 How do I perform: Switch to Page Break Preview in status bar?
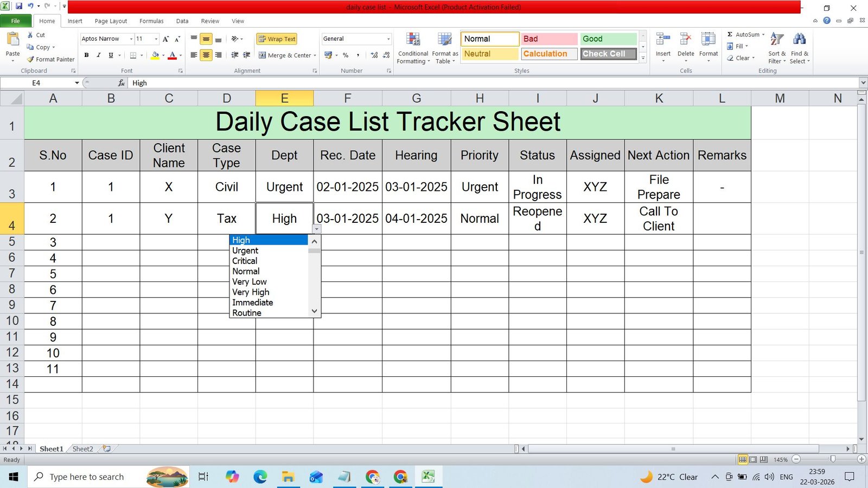(764, 459)
